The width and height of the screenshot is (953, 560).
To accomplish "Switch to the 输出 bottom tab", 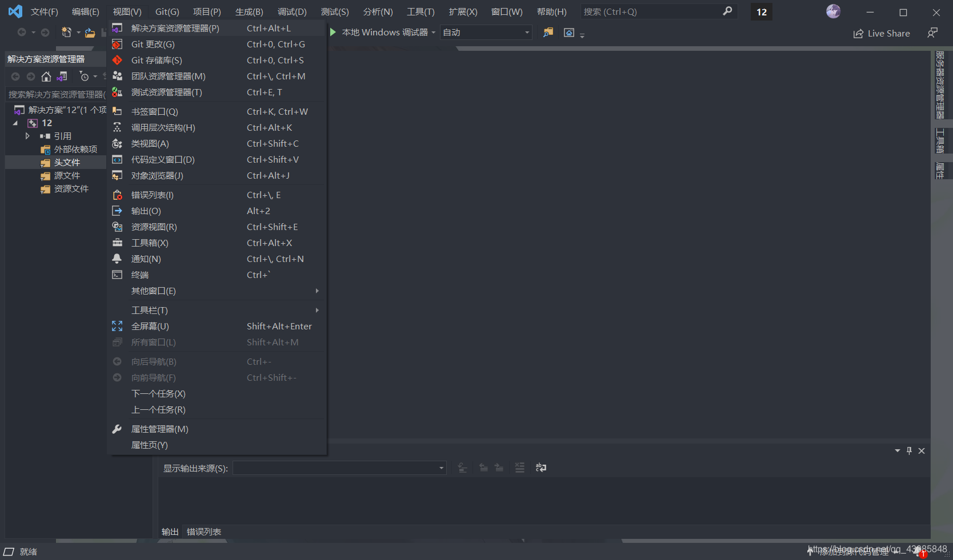I will pyautogui.click(x=170, y=531).
